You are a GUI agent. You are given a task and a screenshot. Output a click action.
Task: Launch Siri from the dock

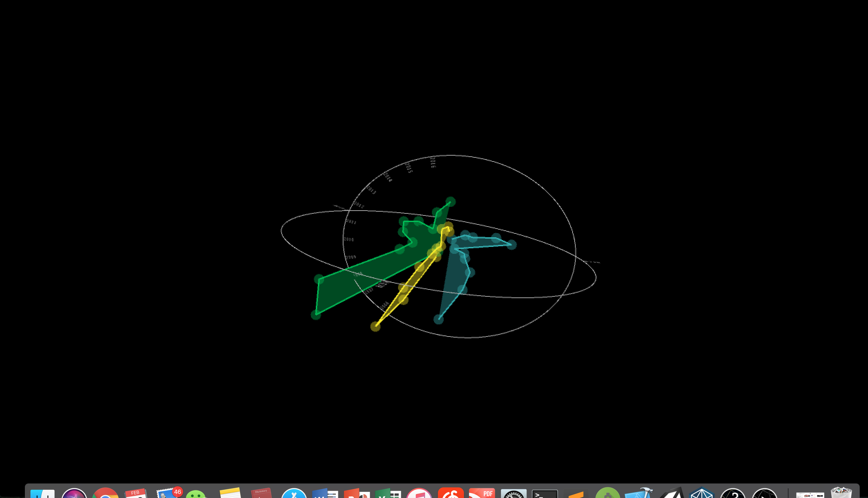pos(74,494)
